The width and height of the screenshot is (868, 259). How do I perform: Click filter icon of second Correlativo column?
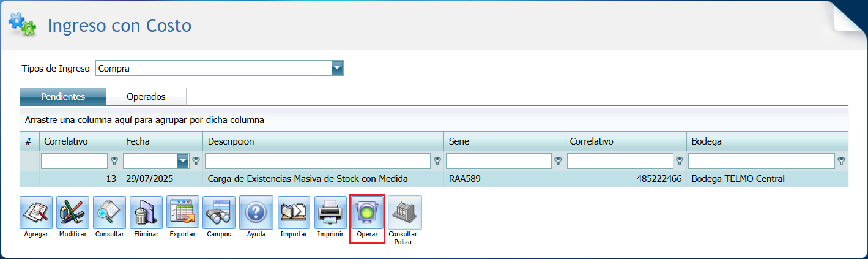679,161
